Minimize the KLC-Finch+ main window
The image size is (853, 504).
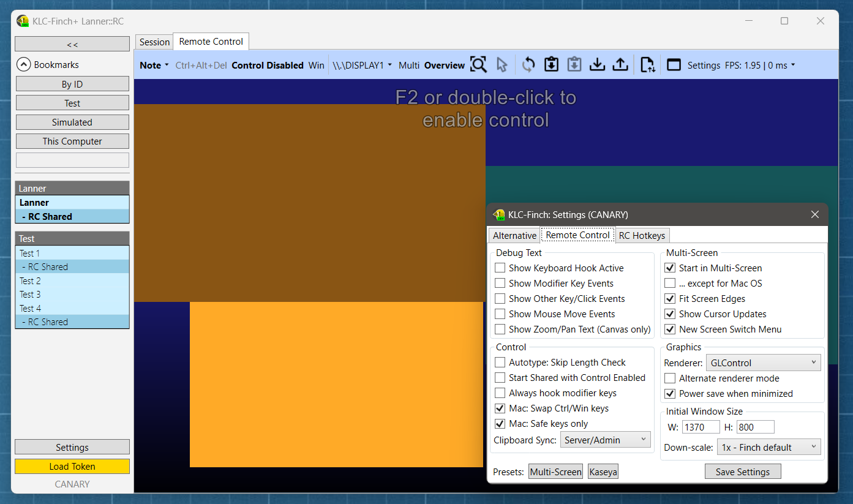(x=749, y=21)
